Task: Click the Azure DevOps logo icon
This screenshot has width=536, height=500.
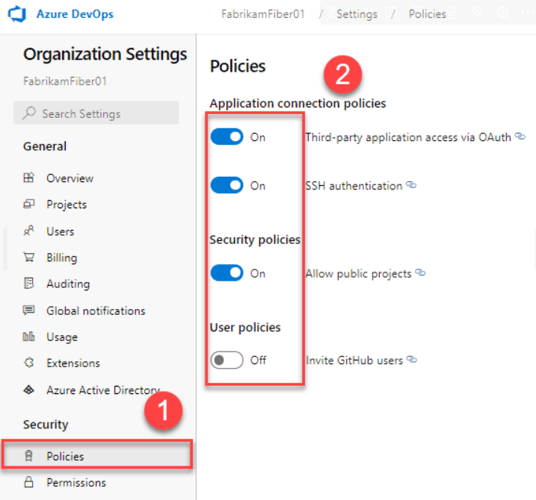Action: [x=17, y=14]
